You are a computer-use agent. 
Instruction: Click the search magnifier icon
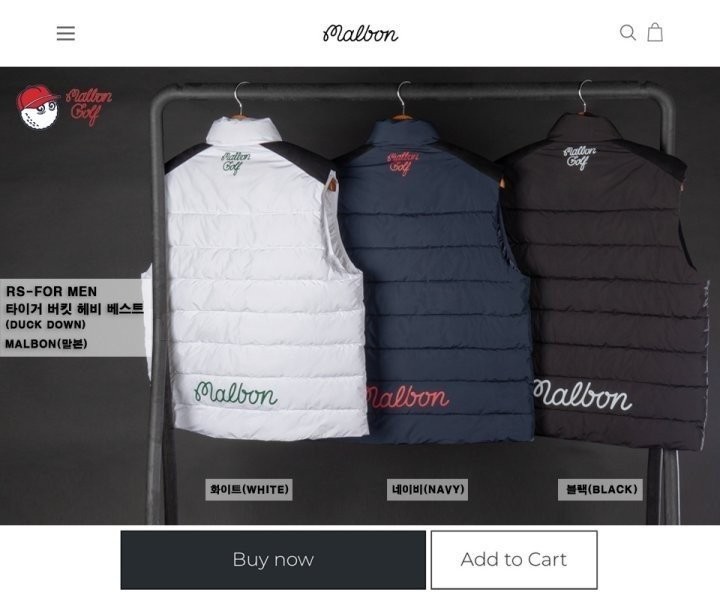pos(627,33)
